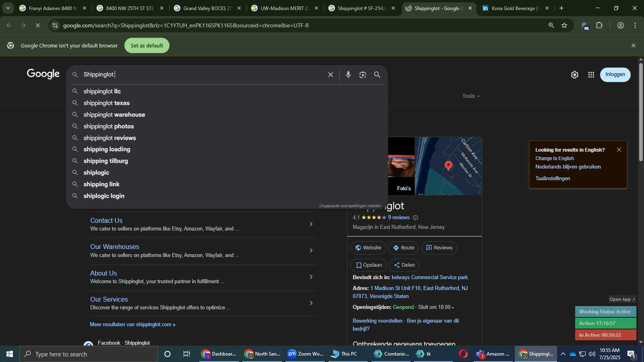Viewport: 644px width, 362px height.
Task: Open Chrome zoom indicator in address bar
Action: coord(551,25)
